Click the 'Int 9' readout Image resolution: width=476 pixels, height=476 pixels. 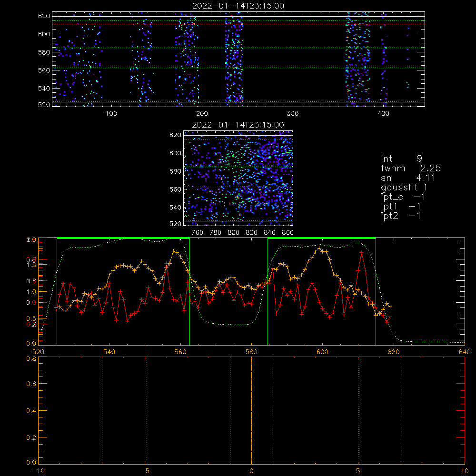[401, 159]
